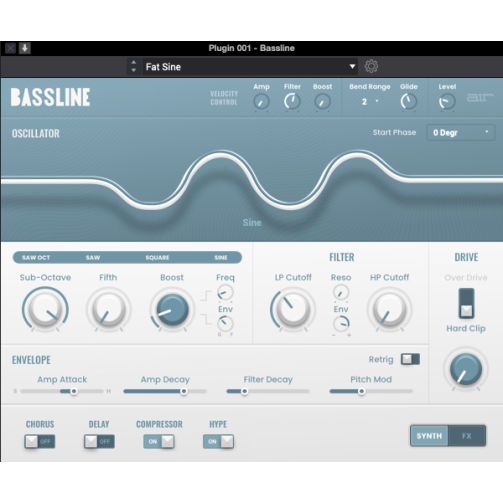Toggle the Over Drive / Hard Clip switch
The height and width of the screenshot is (503, 503).
[466, 303]
